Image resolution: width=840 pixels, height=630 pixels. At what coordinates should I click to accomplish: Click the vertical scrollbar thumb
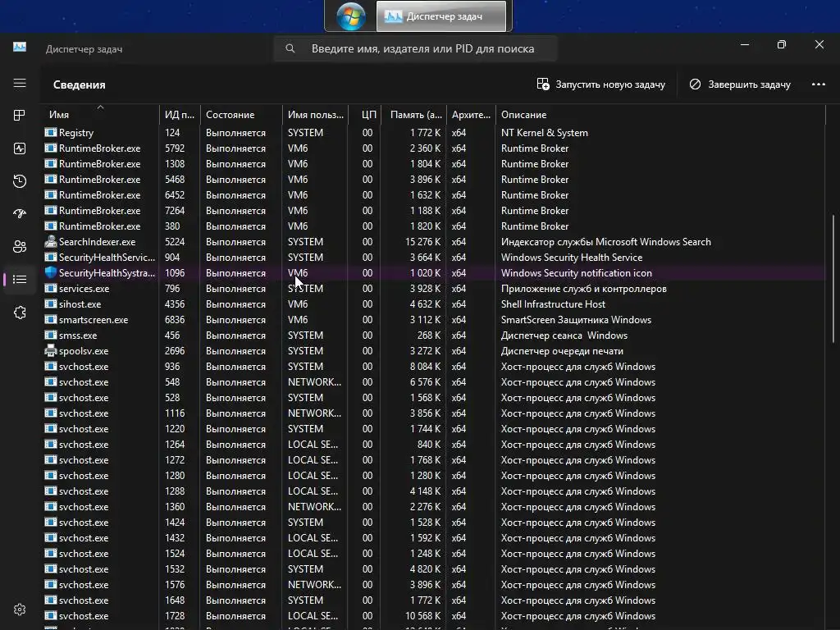(833, 279)
